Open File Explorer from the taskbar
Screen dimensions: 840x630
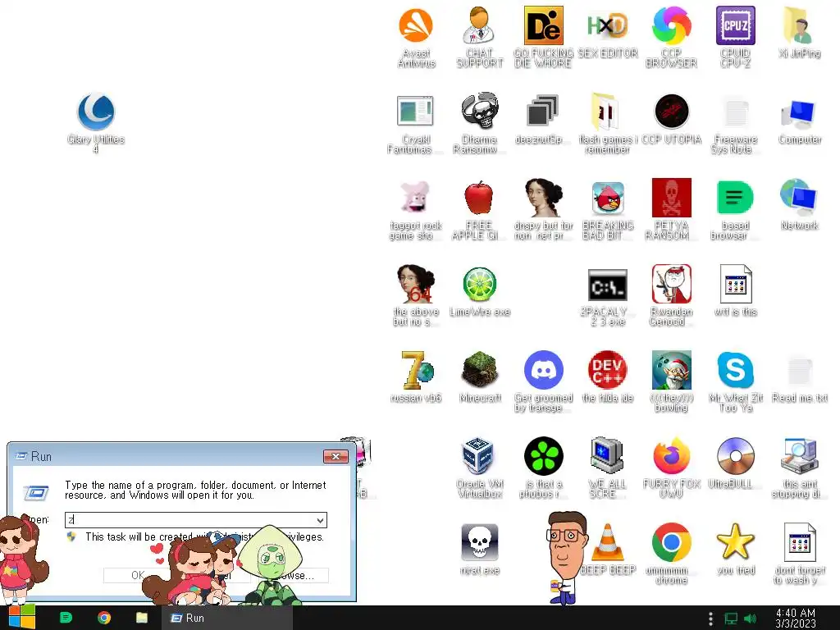141,618
